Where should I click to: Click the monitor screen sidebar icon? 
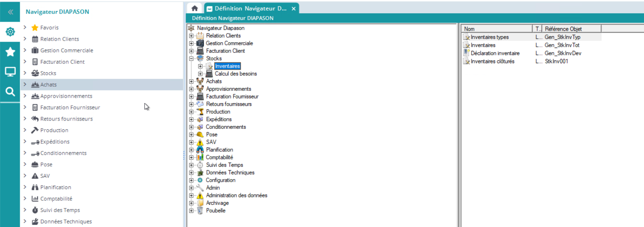(10, 71)
